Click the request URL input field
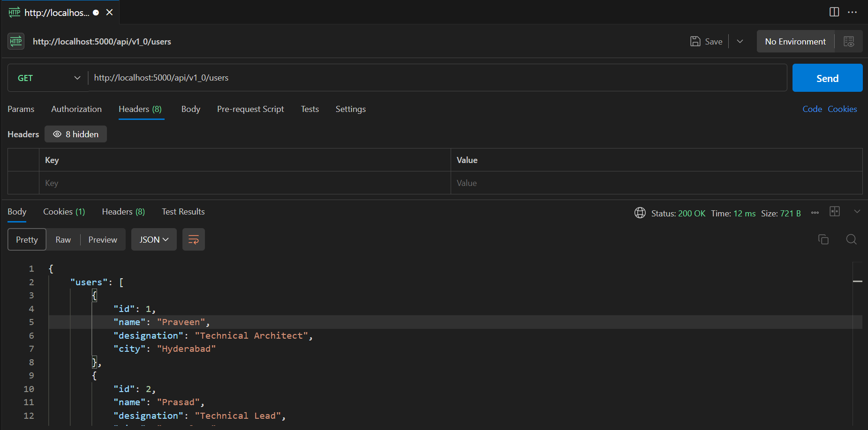The image size is (868, 430). (438, 78)
